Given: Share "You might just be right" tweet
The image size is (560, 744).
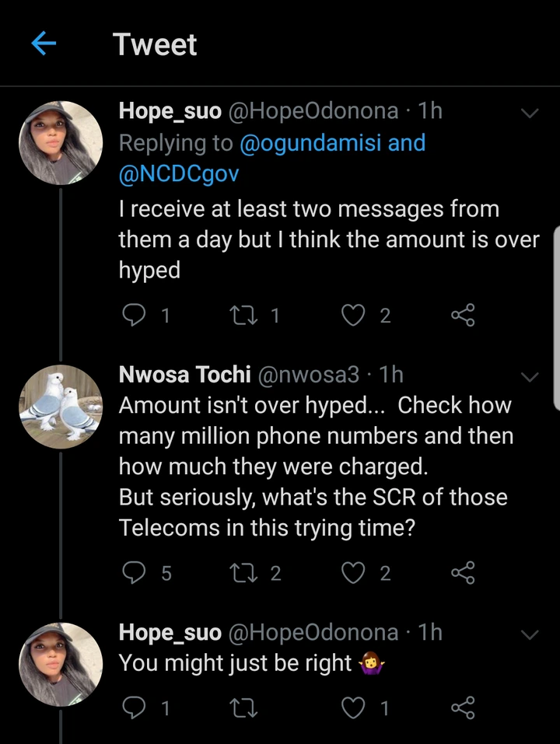Looking at the screenshot, I should [x=463, y=707].
